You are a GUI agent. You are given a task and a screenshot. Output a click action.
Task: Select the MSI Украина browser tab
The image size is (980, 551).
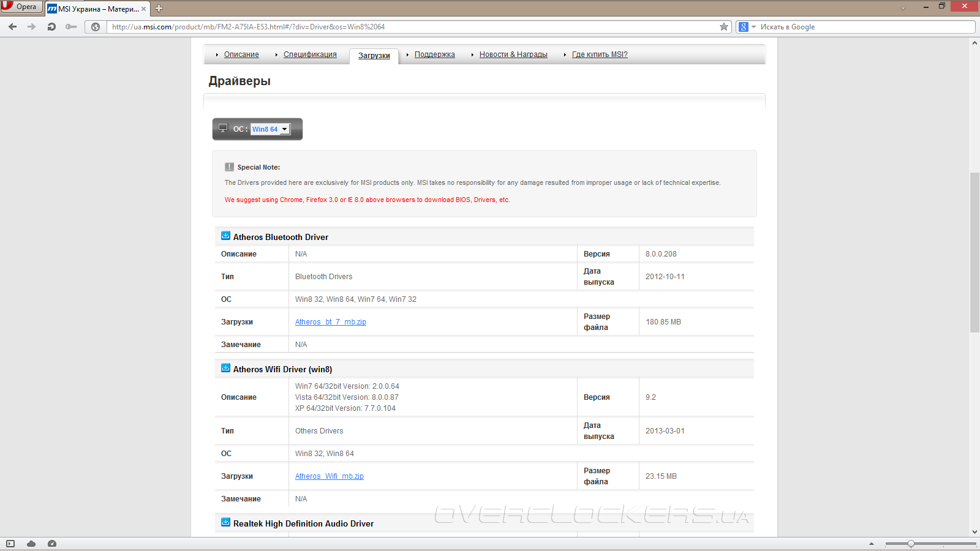(x=97, y=9)
